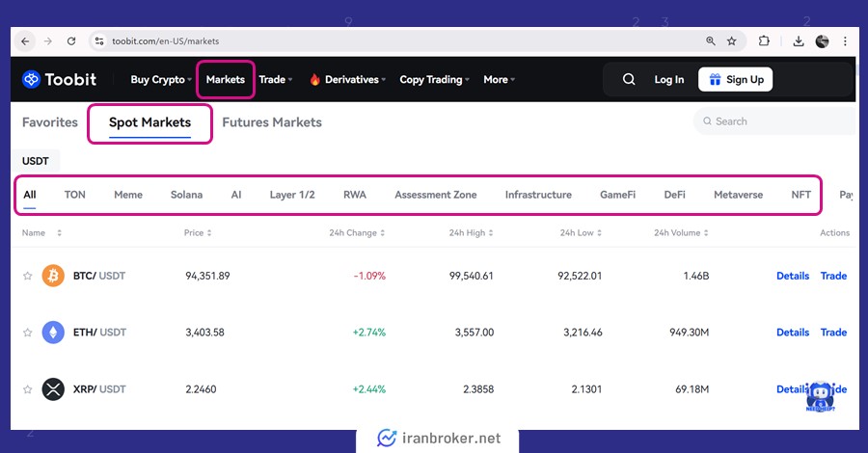Click the Bitcoin coin icon

(x=53, y=276)
